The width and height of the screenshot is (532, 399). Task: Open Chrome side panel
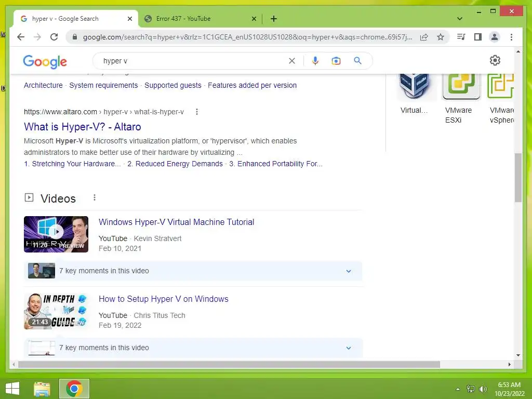click(478, 37)
